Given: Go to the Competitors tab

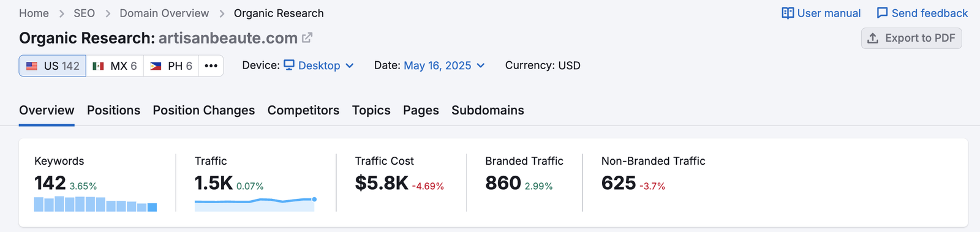Looking at the screenshot, I should click(x=303, y=110).
